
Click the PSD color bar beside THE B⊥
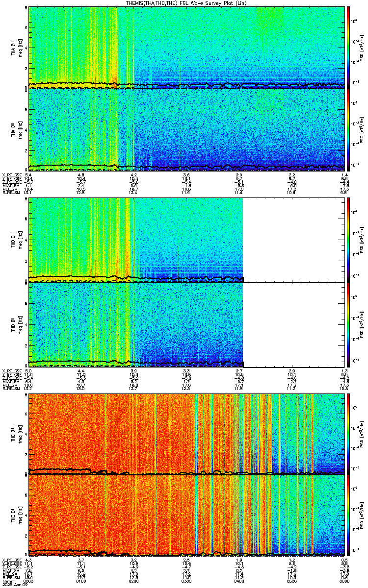349,433
